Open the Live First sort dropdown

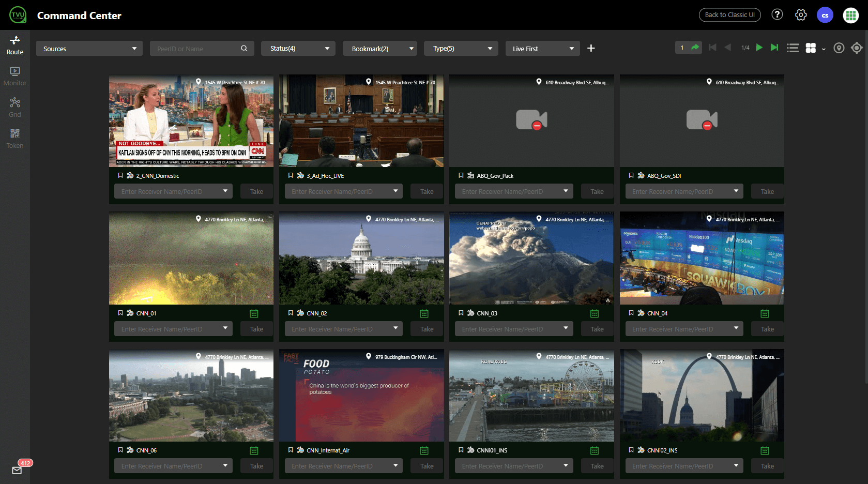tap(543, 49)
